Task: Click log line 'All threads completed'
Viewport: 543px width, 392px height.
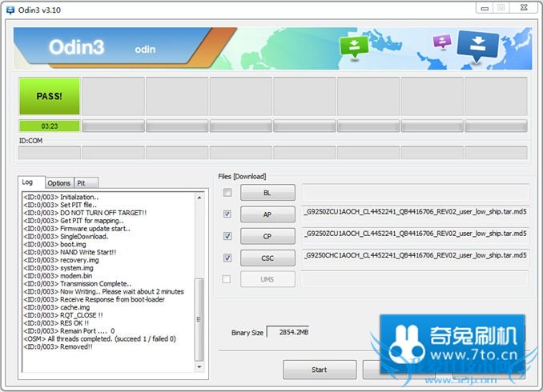Action: click(100, 338)
